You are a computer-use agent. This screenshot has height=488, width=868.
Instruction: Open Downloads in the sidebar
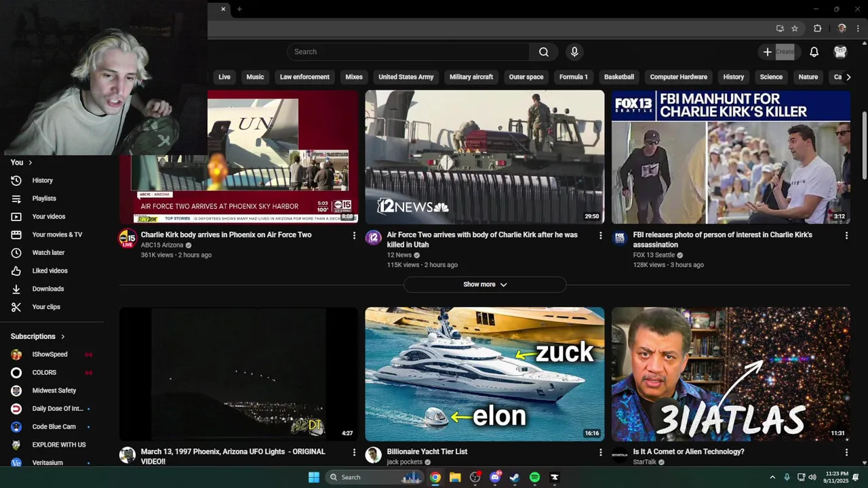tap(48, 289)
